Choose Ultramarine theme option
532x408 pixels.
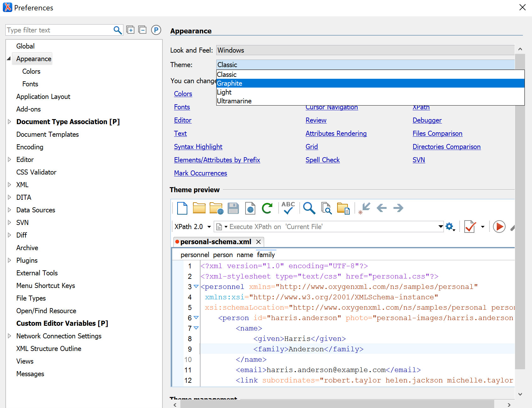tap(370, 101)
